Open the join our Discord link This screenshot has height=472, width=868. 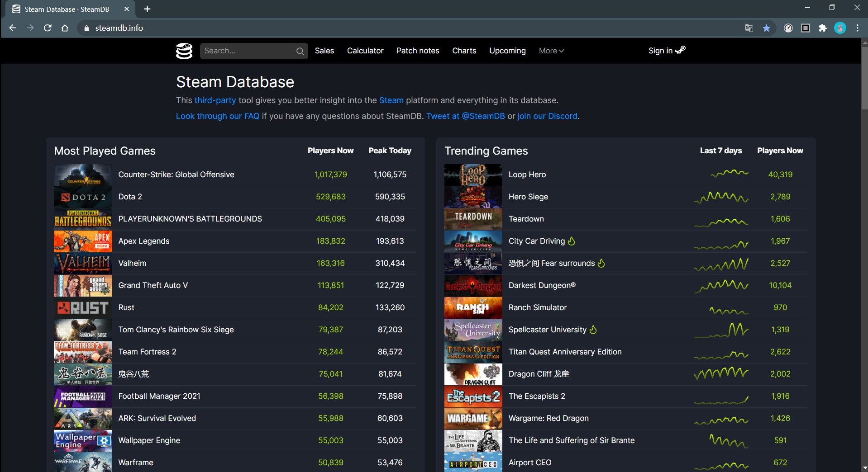click(x=548, y=116)
